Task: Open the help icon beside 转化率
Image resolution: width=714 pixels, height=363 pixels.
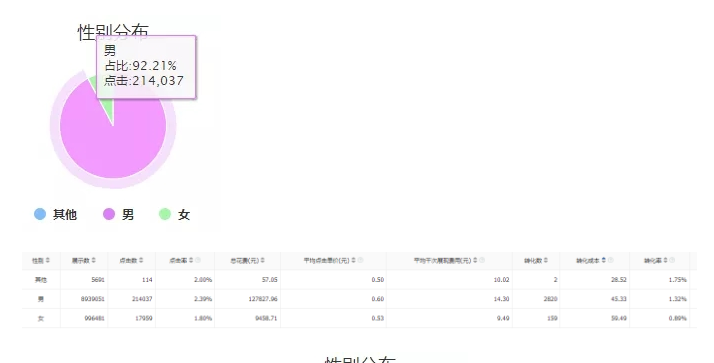Action: pos(672,260)
